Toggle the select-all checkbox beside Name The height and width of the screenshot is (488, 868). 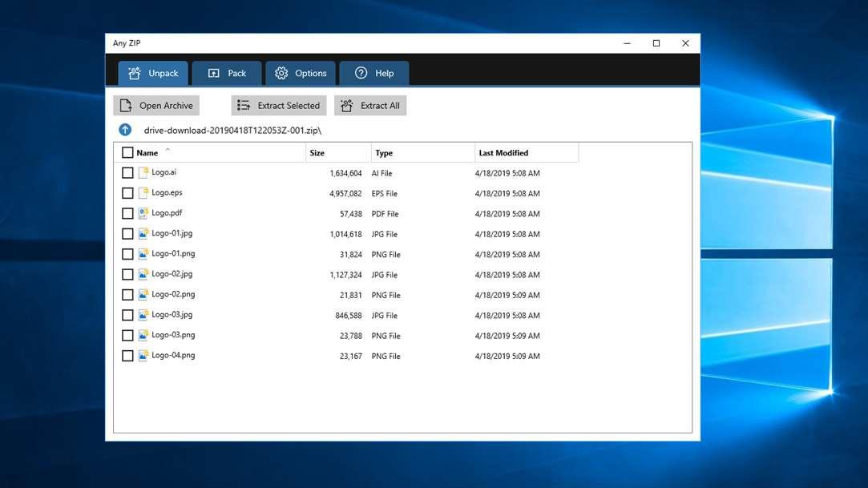[127, 152]
